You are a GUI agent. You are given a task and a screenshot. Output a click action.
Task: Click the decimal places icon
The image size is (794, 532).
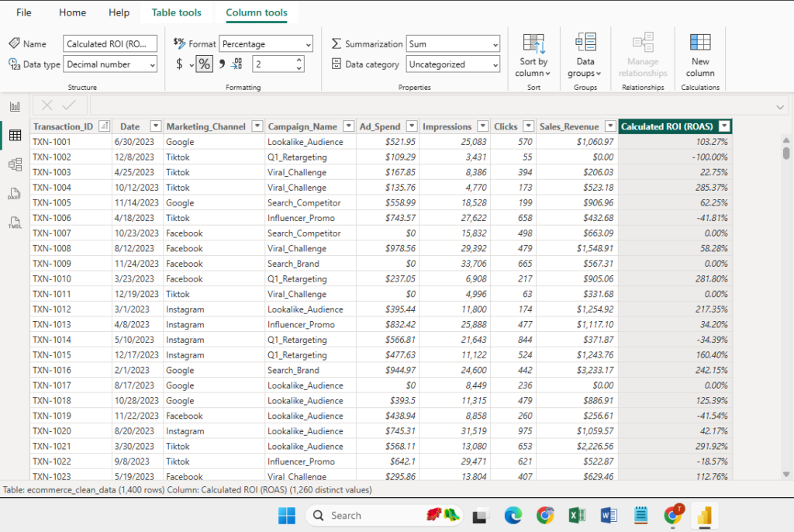point(237,64)
